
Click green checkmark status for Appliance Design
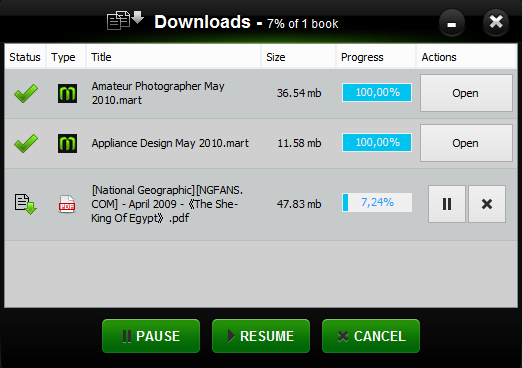[x=26, y=143]
